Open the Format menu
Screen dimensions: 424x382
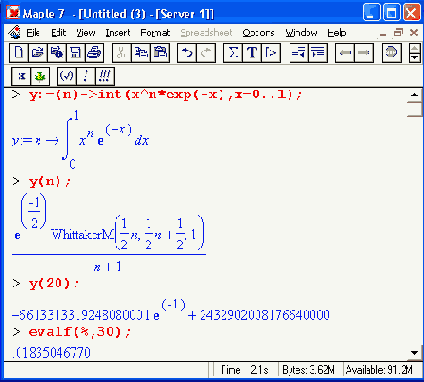[155, 33]
